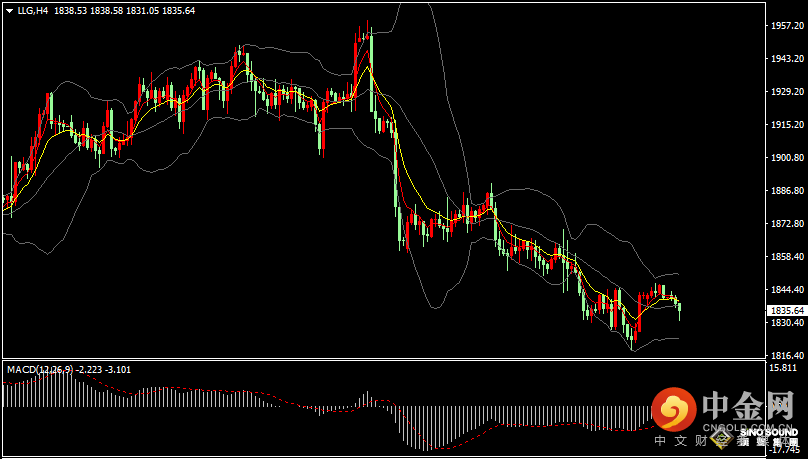This screenshot has width=808, height=459.
Task: Select the current price tag 1835.64
Action: point(784,310)
